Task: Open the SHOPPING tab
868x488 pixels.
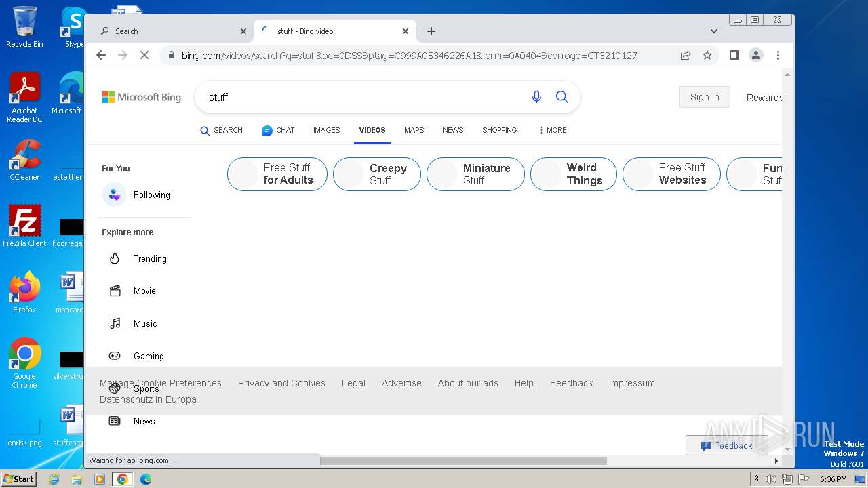Action: point(500,130)
